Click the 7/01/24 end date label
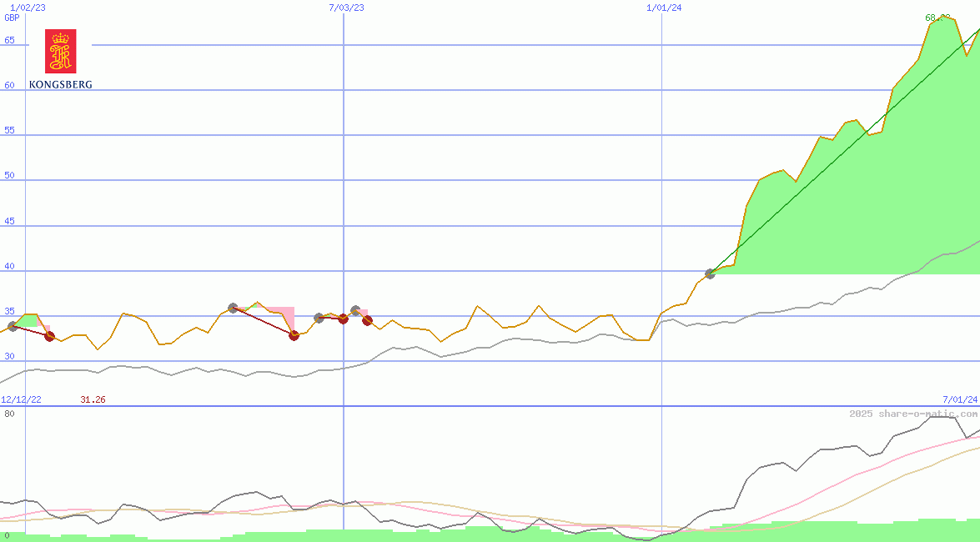This screenshot has width=980, height=542. (959, 399)
